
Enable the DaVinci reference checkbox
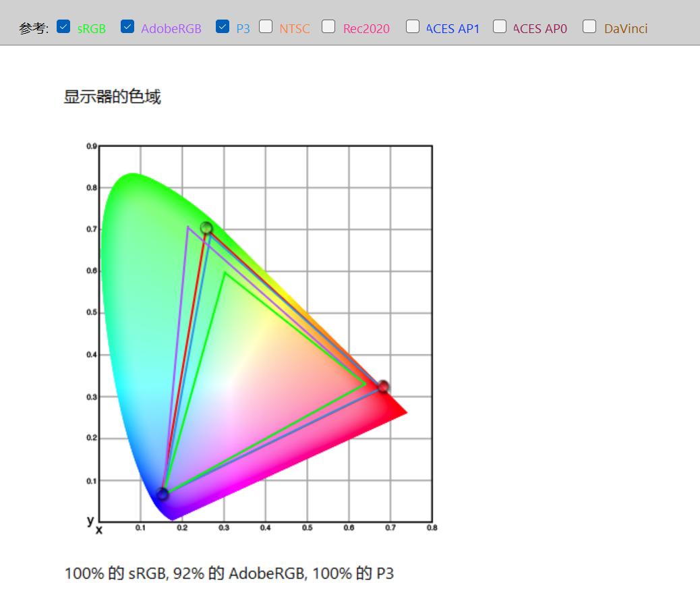pos(589,27)
